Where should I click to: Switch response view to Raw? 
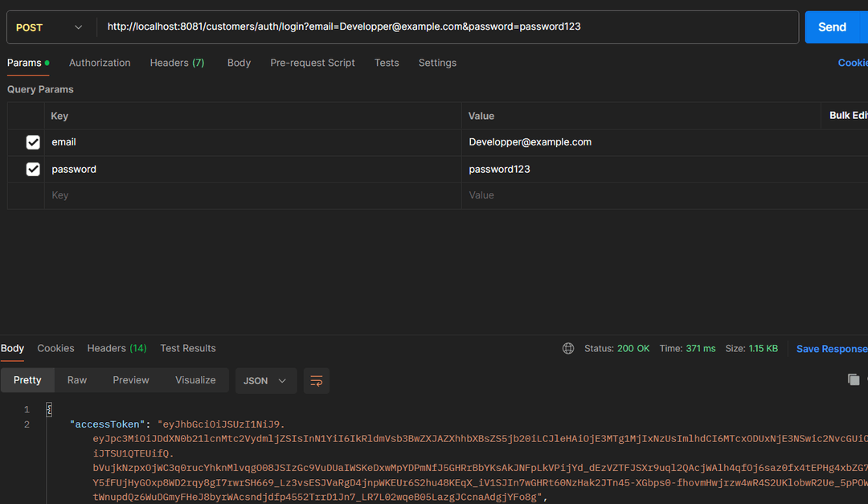[x=77, y=380]
